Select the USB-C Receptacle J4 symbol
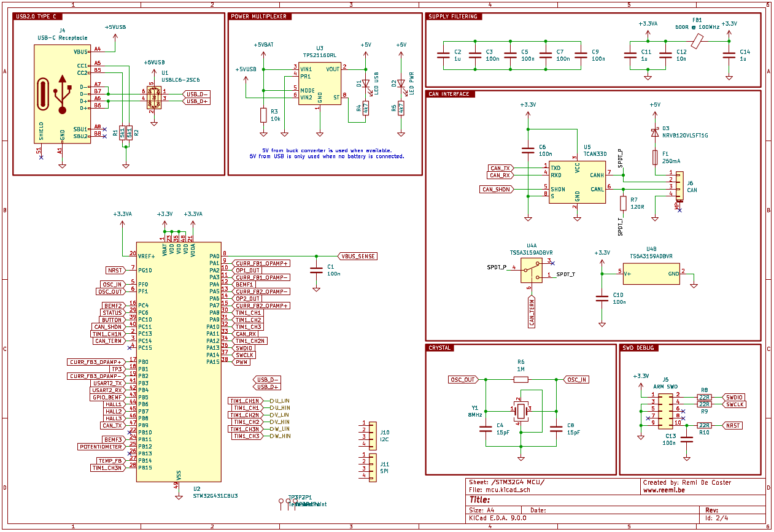This screenshot has width=774, height=532. [x=62, y=93]
